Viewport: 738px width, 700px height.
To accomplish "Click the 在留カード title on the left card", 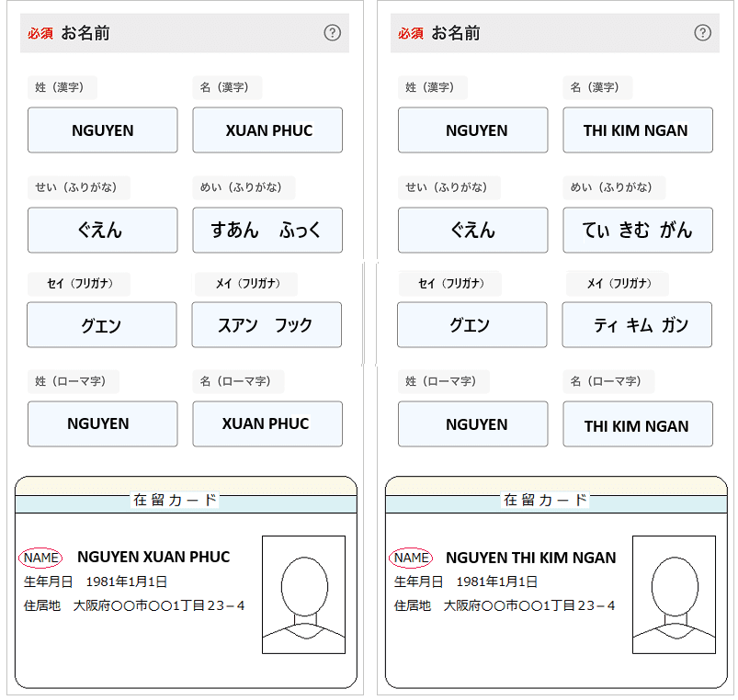I will 175,501.
